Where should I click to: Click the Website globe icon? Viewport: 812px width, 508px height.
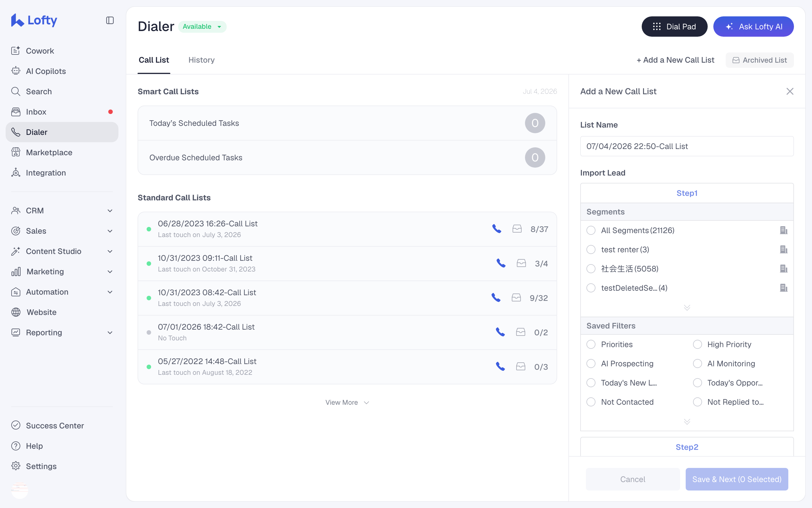tap(16, 312)
